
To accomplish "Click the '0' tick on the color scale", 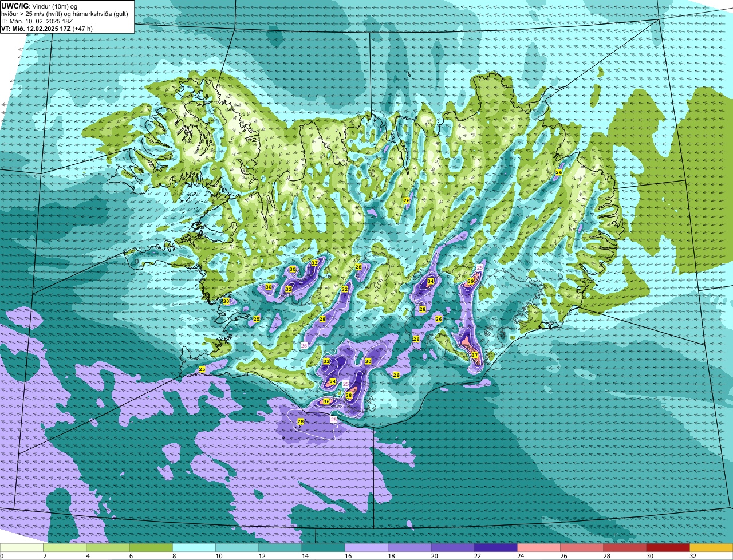I will [x=2, y=556].
